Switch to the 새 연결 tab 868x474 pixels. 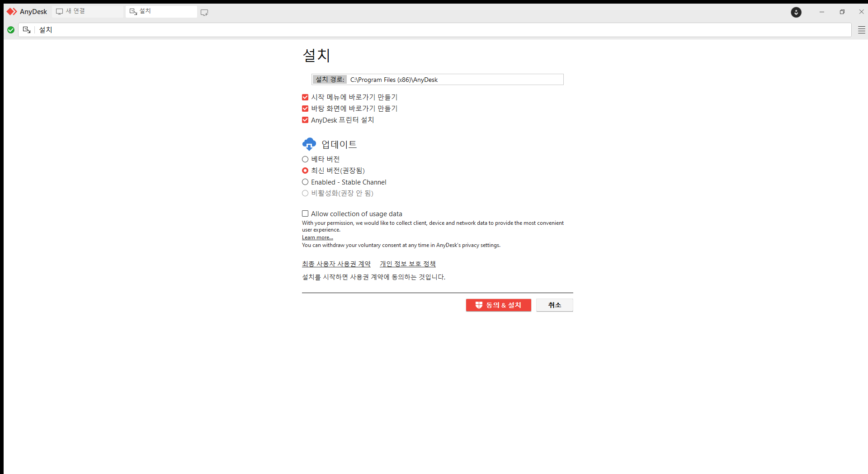[89, 11]
